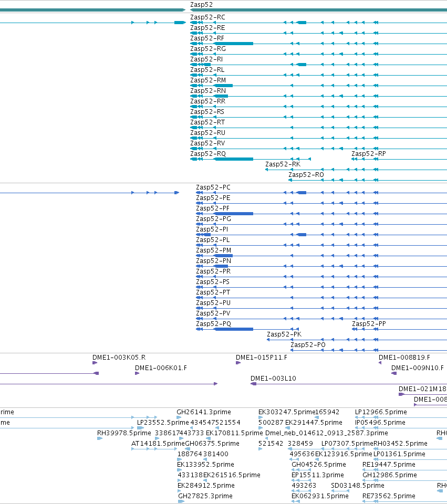Click the Zasp52-PQ protein label
Screen dimensions: 447x504
214,324
